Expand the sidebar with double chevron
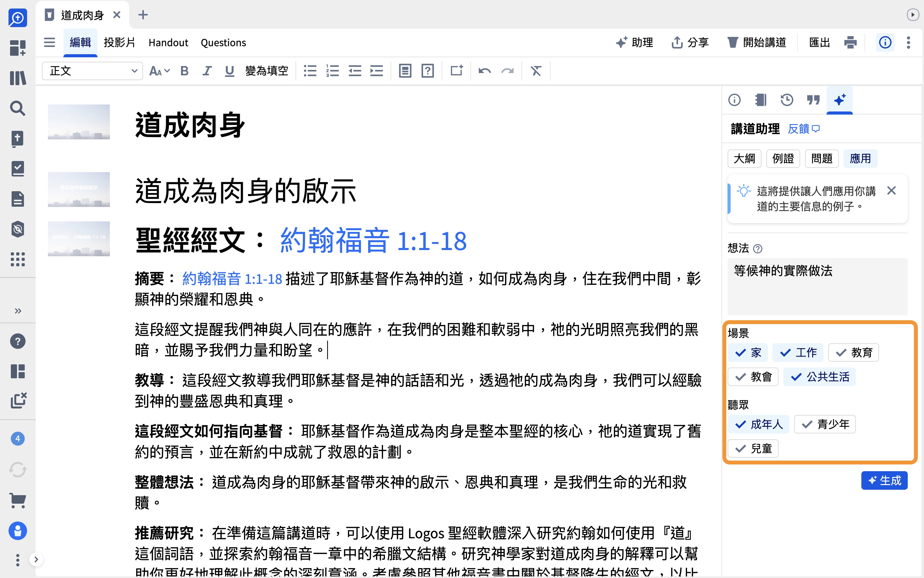The width and height of the screenshot is (924, 578). (18, 310)
